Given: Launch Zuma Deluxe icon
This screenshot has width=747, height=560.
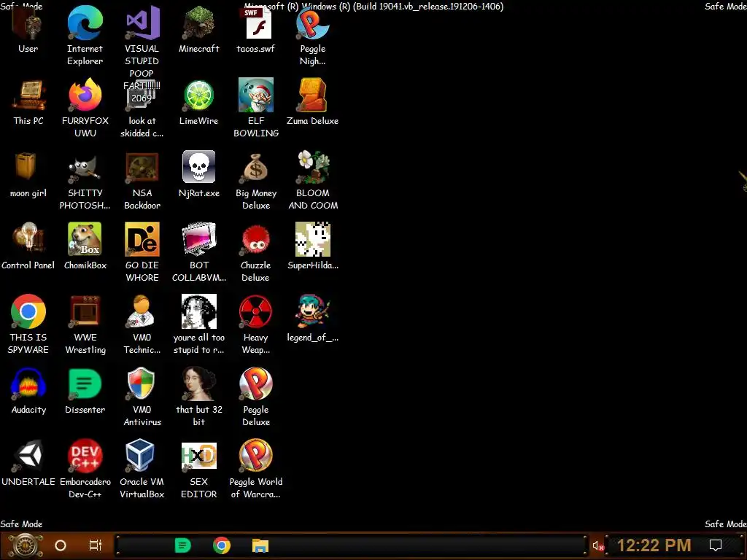Looking at the screenshot, I should click(x=312, y=96).
